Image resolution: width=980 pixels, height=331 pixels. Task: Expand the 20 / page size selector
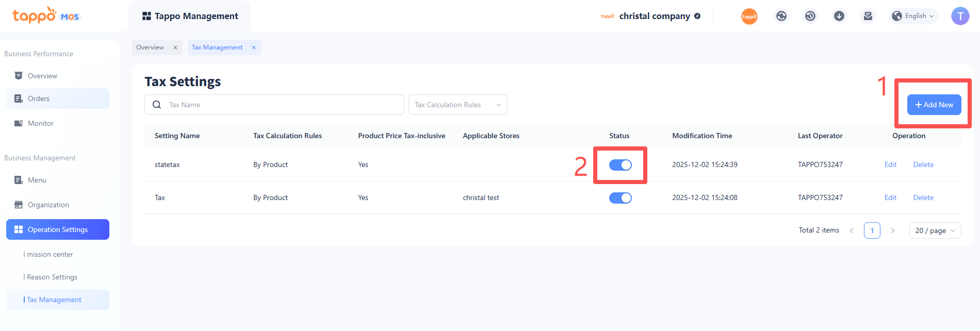click(935, 230)
